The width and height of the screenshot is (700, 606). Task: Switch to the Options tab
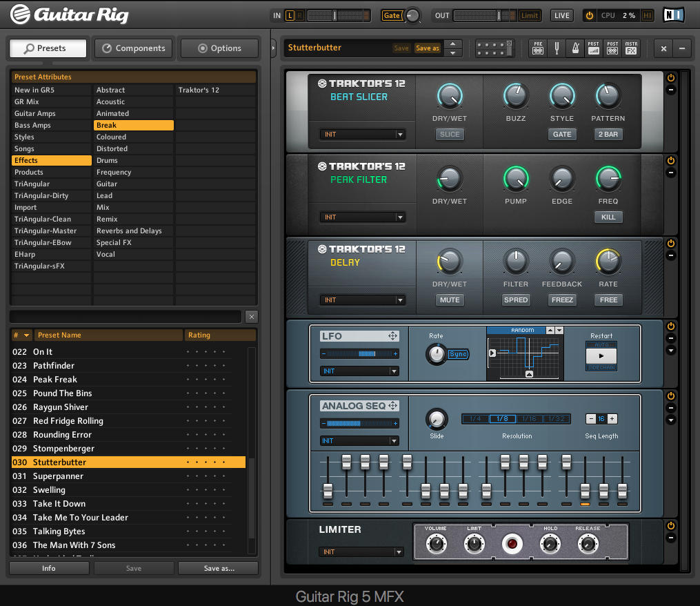(x=219, y=48)
